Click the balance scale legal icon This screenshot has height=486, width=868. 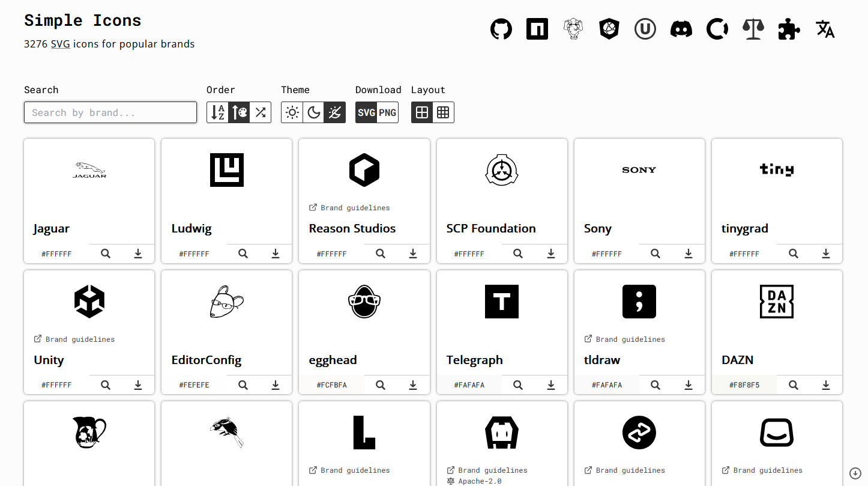pyautogui.click(x=753, y=29)
